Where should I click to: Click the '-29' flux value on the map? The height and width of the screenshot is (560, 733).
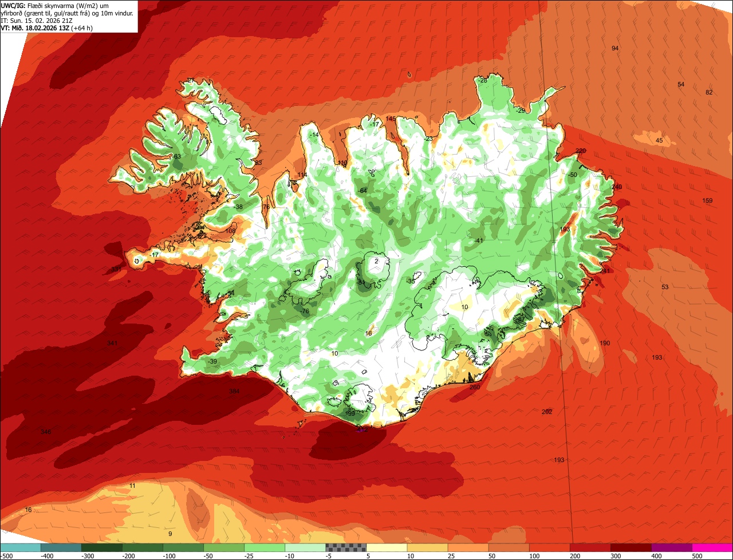click(x=521, y=111)
